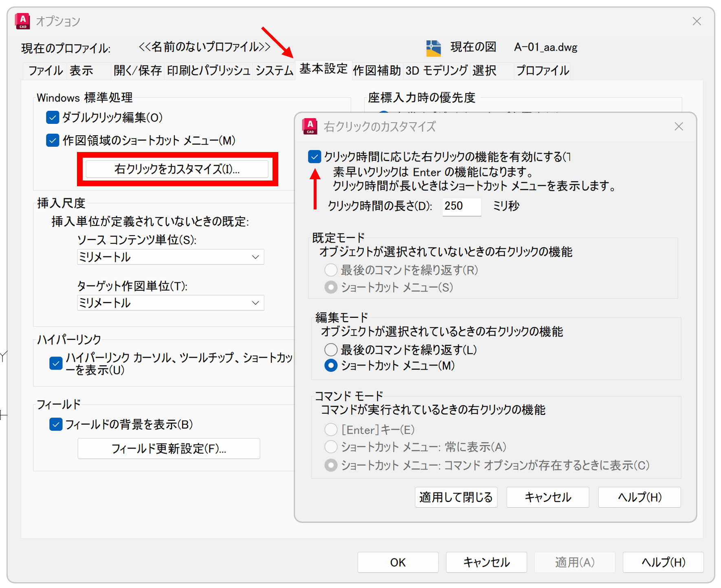Click OK in the Options dialog
Image resolution: width=721 pixels, height=588 pixels.
[398, 562]
